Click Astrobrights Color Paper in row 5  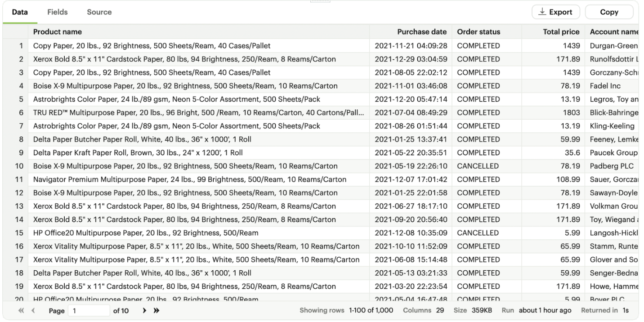199,99
